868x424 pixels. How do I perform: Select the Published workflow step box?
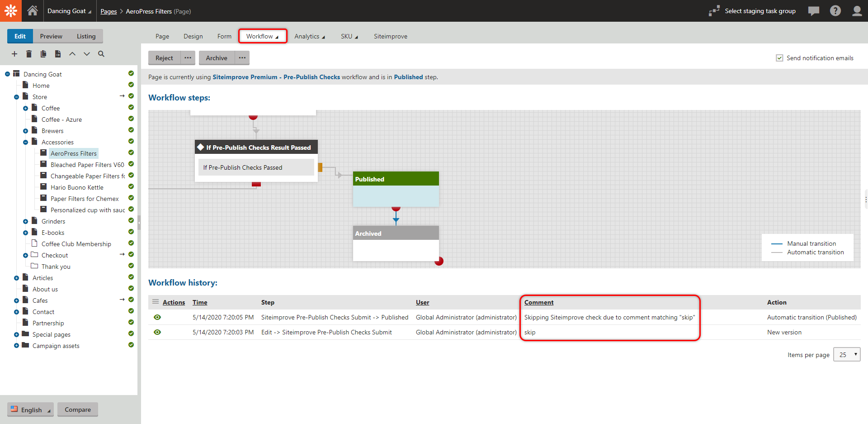tap(396, 189)
